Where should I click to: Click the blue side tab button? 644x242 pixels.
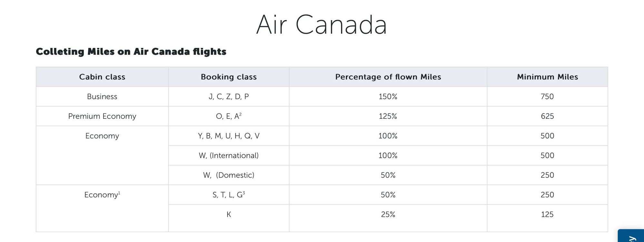[x=631, y=236]
